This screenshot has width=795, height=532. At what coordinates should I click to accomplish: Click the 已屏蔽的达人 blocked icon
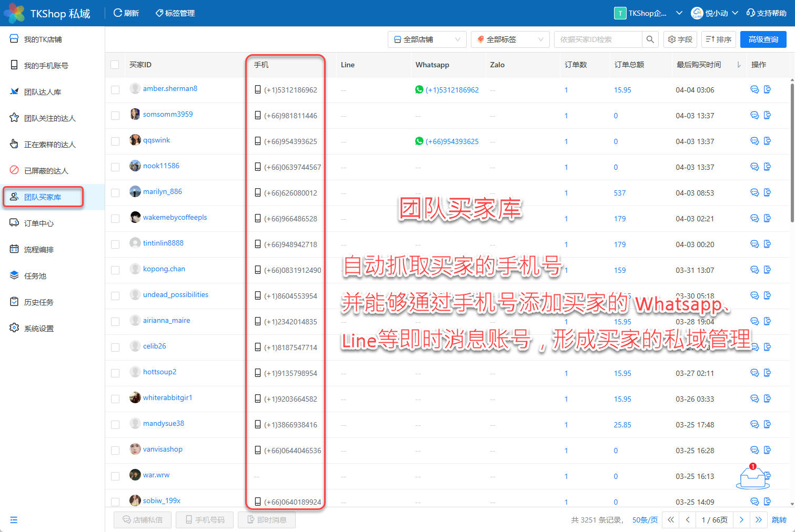(x=14, y=170)
